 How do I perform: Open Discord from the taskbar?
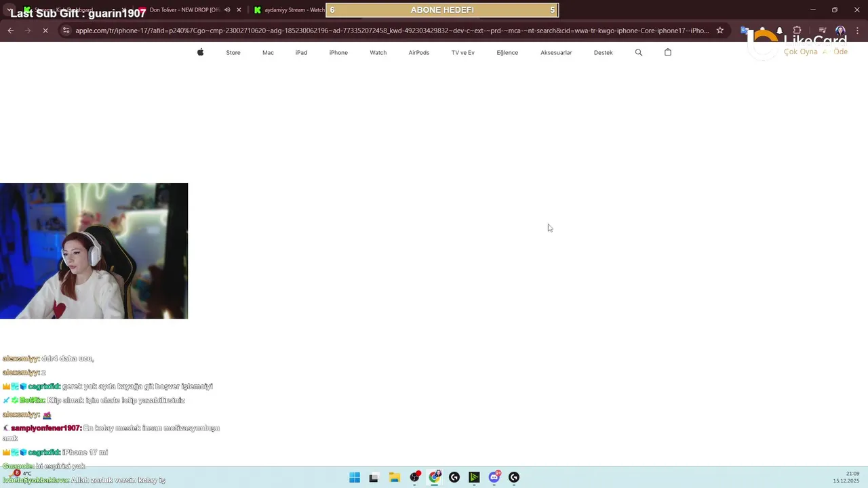494,477
